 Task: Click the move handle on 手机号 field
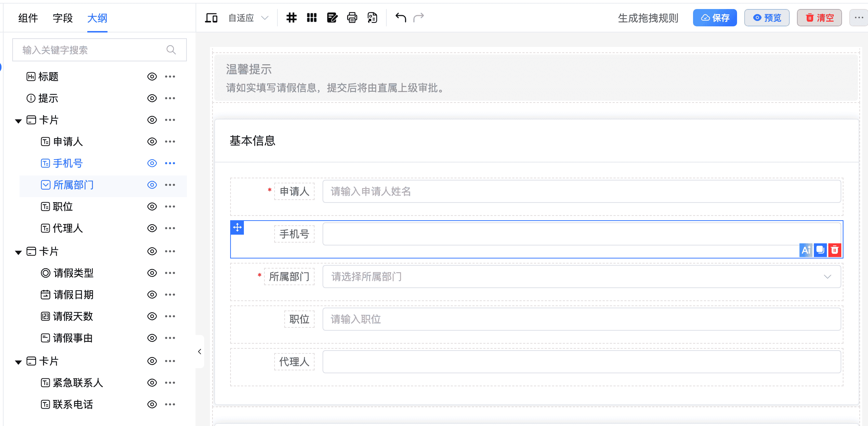[237, 227]
